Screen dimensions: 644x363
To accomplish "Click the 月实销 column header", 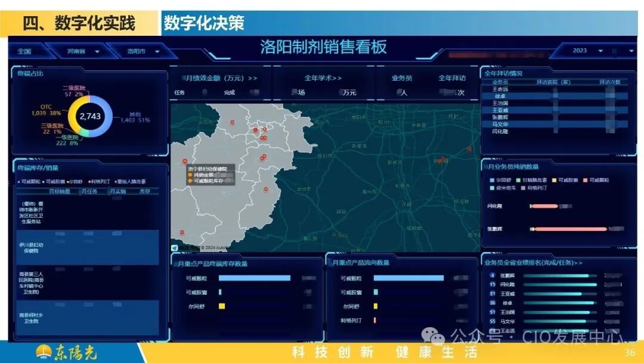I will pos(118,192).
